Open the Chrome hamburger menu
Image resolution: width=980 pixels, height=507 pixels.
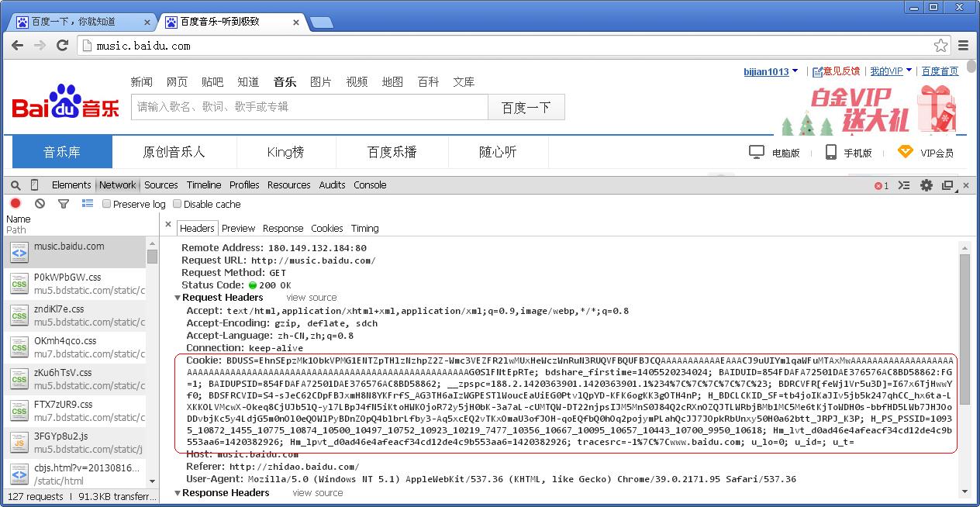(964, 46)
